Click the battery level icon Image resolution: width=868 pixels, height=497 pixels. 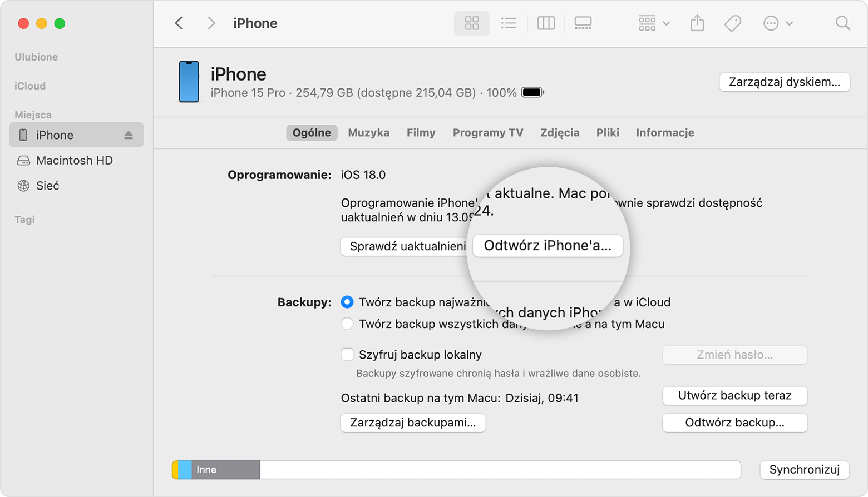pyautogui.click(x=532, y=92)
